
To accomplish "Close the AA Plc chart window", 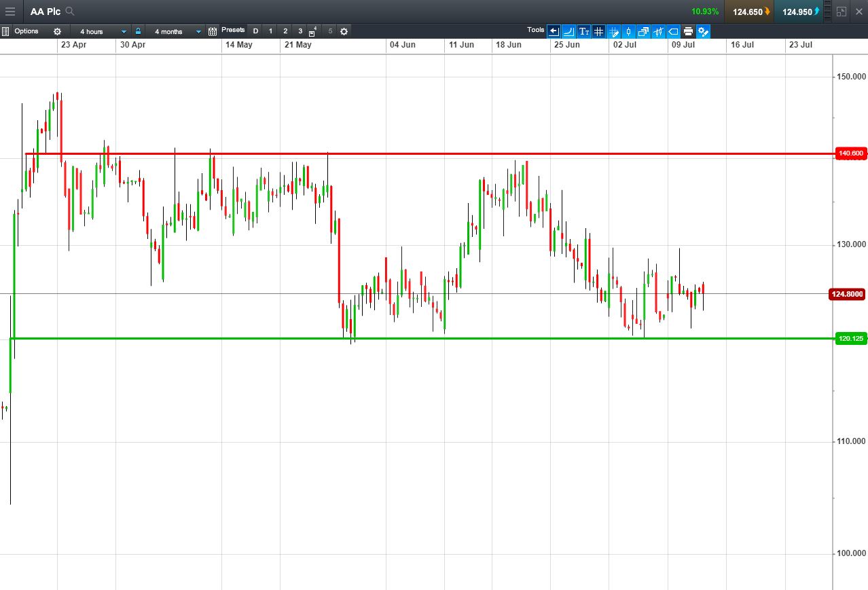I will pyautogui.click(x=859, y=12).
